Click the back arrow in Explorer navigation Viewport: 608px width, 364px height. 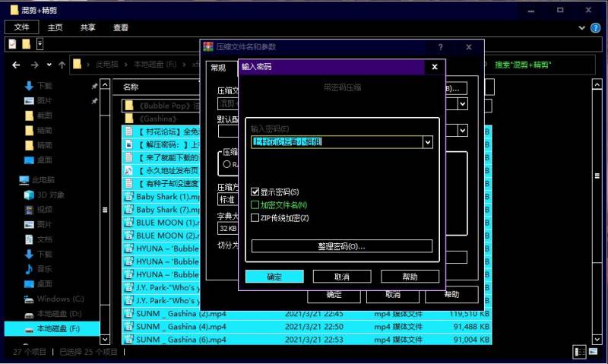14,65
